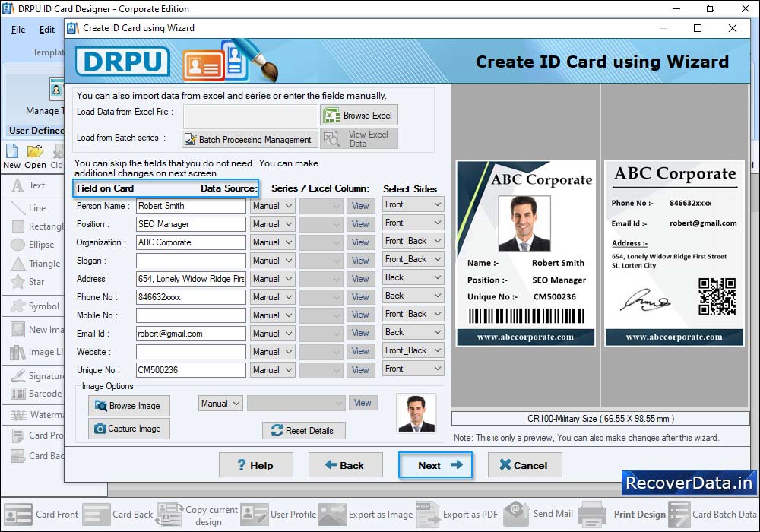Choose the Signature tool
This screenshot has width=760, height=532.
tap(37, 376)
